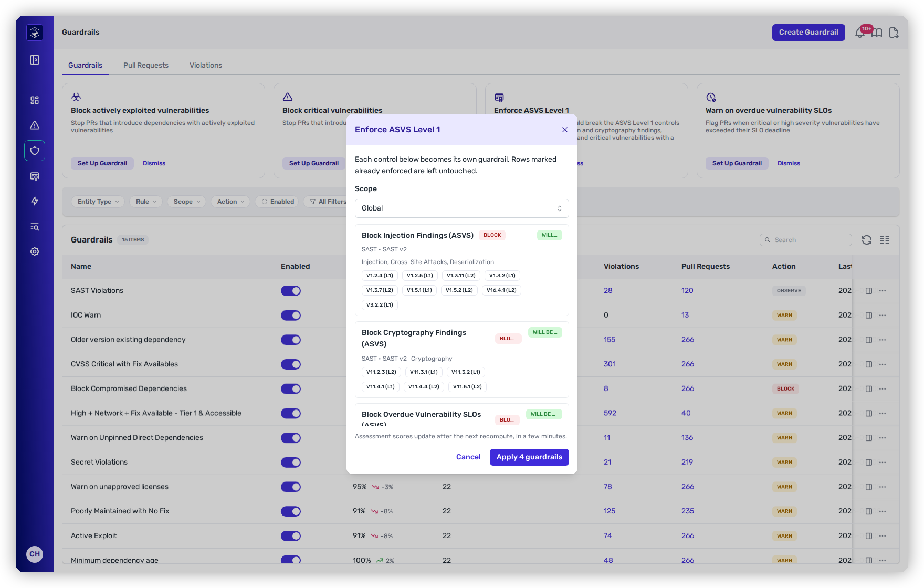Image resolution: width=924 pixels, height=588 pixels.
Task: Toggle the IOC Warn guardrail switch
Action: (291, 316)
